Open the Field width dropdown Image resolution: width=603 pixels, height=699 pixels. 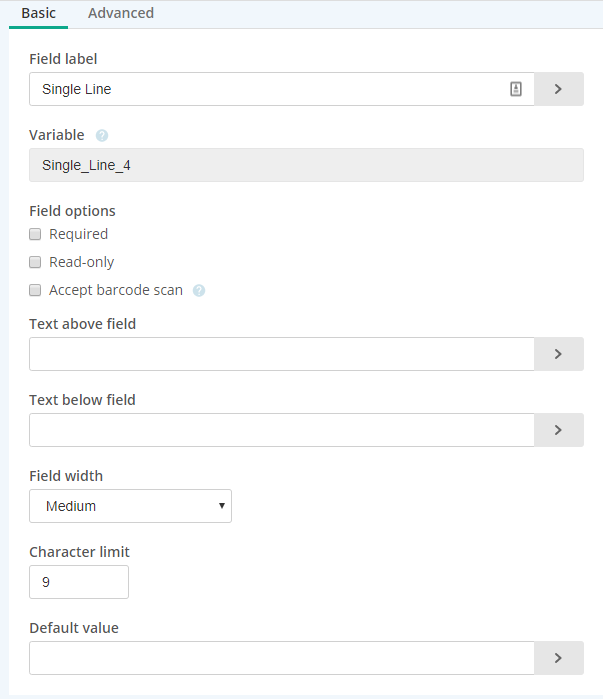tap(130, 506)
